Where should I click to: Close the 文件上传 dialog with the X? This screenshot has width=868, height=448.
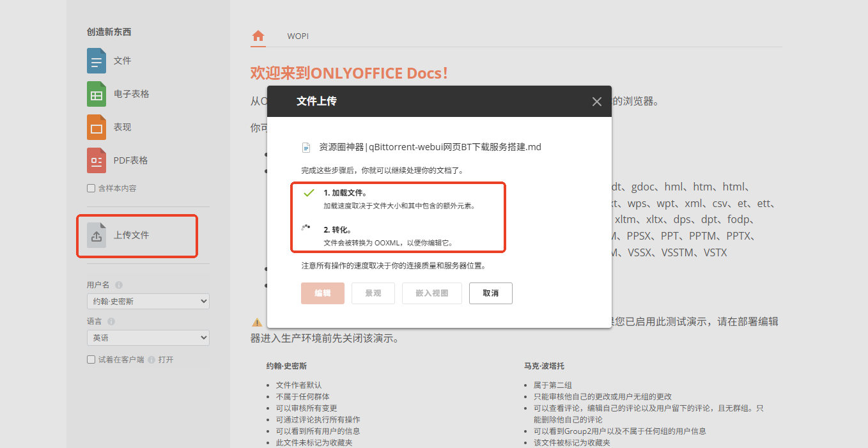click(x=597, y=102)
